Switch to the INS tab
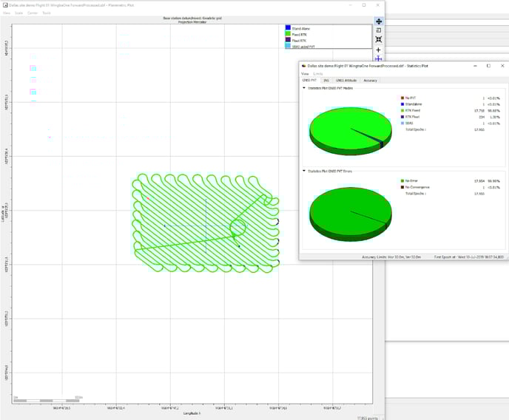Screen dimensions: 509x420 (x=326, y=80)
